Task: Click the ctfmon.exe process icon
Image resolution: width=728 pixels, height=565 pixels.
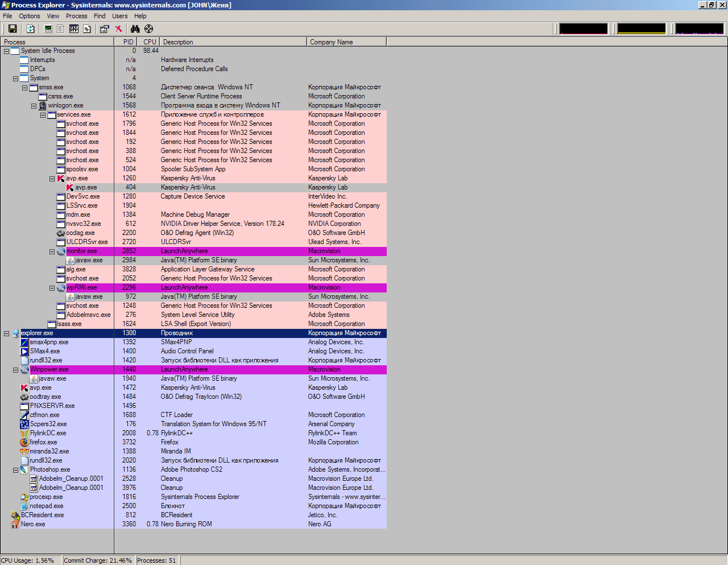Action: (24, 415)
